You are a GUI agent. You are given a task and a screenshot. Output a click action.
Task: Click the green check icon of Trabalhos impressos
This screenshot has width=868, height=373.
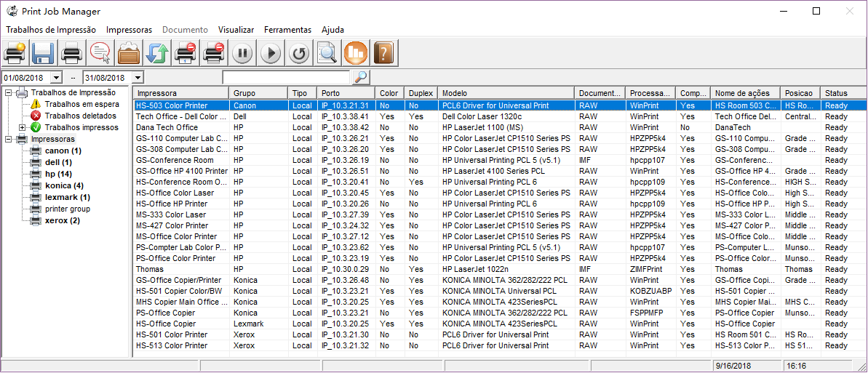(x=36, y=127)
